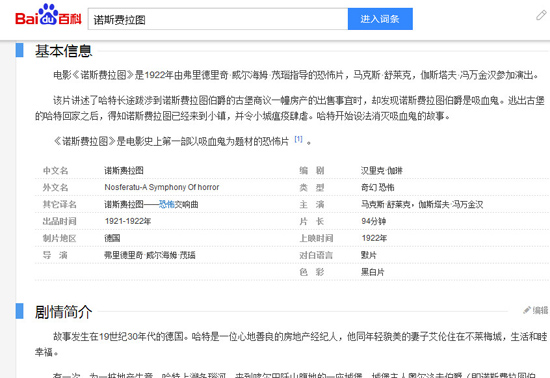Click the paragraph starting 该片讲述了哈特
This screenshot has height=378, width=550.
click(x=290, y=108)
